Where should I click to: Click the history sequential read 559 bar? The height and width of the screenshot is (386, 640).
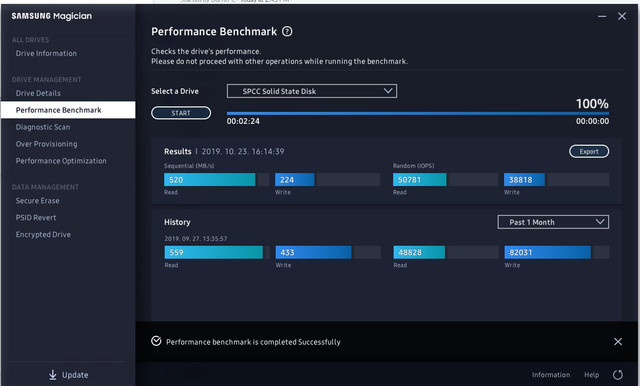pyautogui.click(x=217, y=252)
